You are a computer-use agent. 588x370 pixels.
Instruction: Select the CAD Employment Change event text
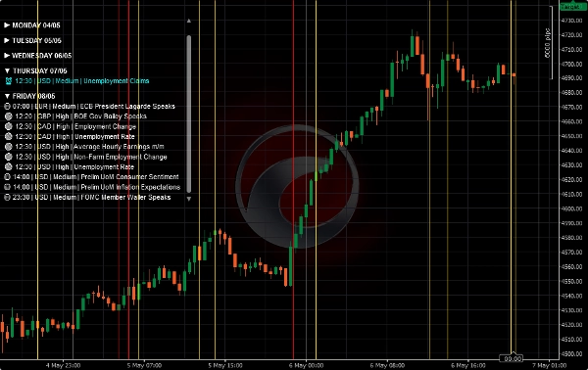75,126
